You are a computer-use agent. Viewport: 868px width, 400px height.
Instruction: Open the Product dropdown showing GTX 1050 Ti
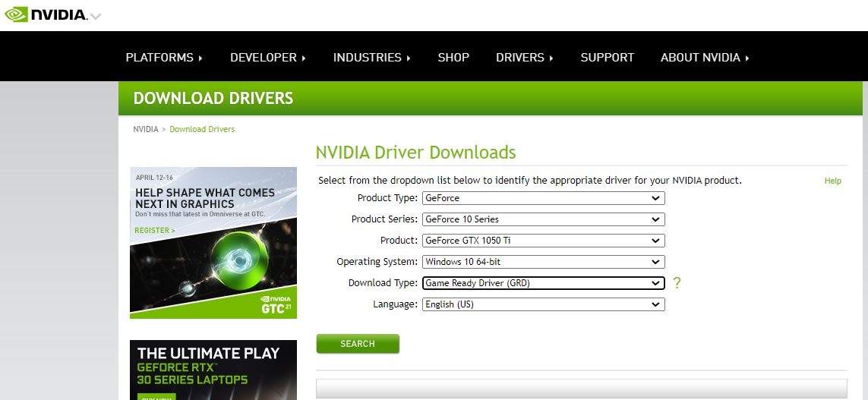click(x=543, y=241)
